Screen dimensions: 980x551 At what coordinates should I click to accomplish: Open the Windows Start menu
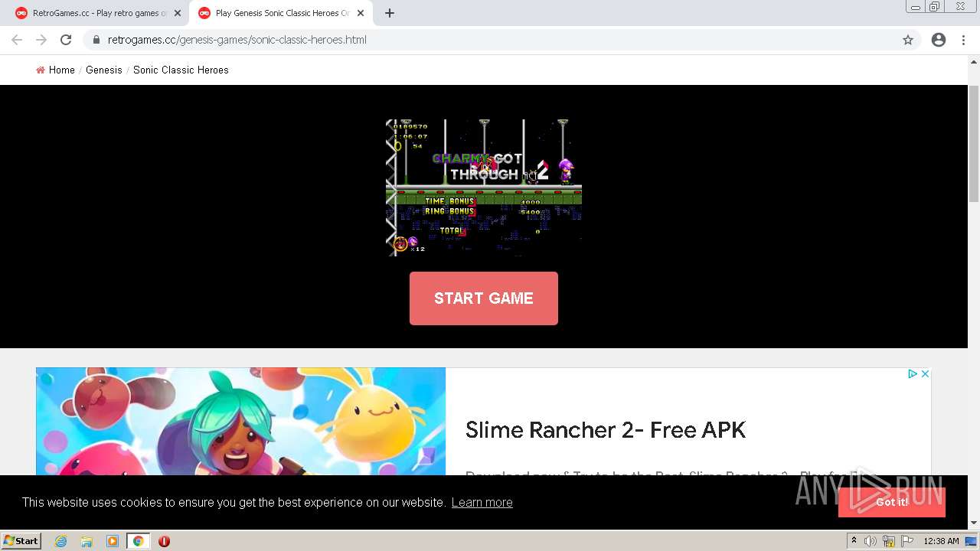(x=21, y=541)
